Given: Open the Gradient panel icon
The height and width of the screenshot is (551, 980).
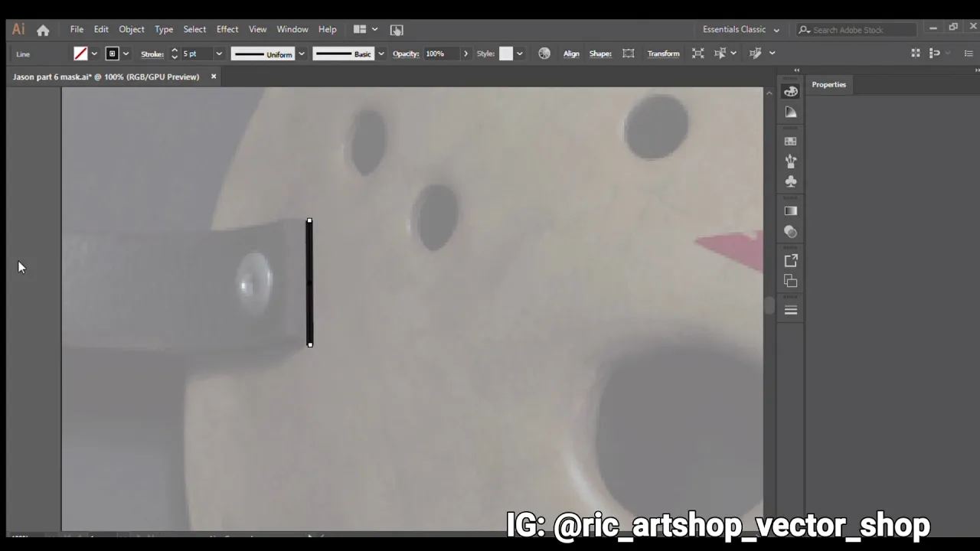Looking at the screenshot, I should pyautogui.click(x=791, y=211).
